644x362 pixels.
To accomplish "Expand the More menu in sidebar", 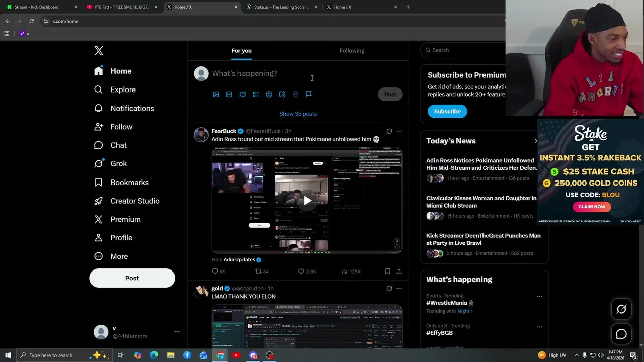I will (111, 256).
